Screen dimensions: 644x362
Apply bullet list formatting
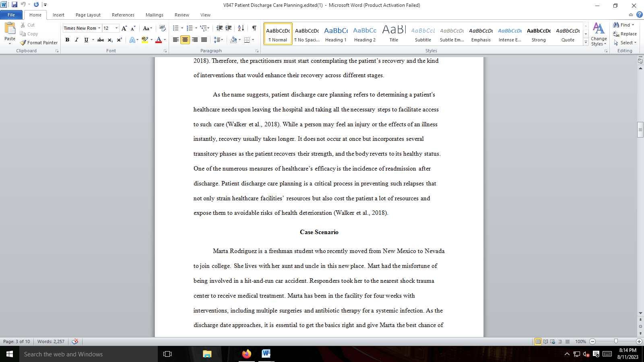point(175,28)
